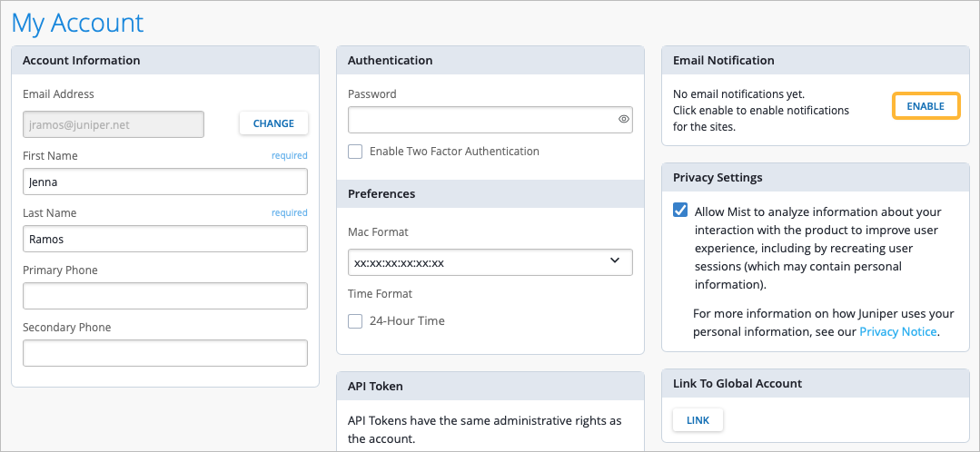Screen dimensions: 980x452
Task: Click the Primary Phone field
Action: click(164, 296)
